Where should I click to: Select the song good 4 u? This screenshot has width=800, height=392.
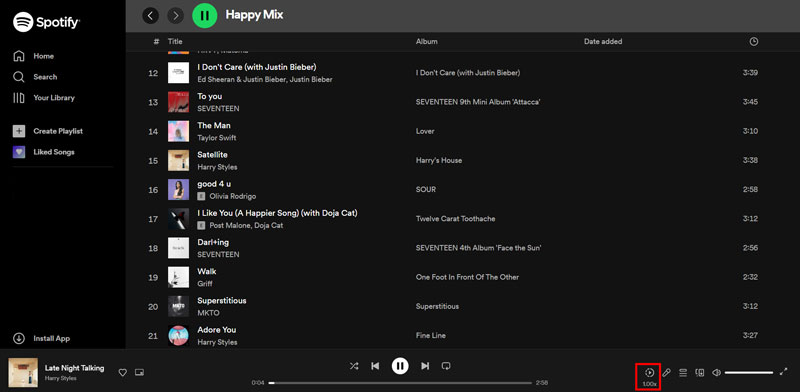click(214, 184)
